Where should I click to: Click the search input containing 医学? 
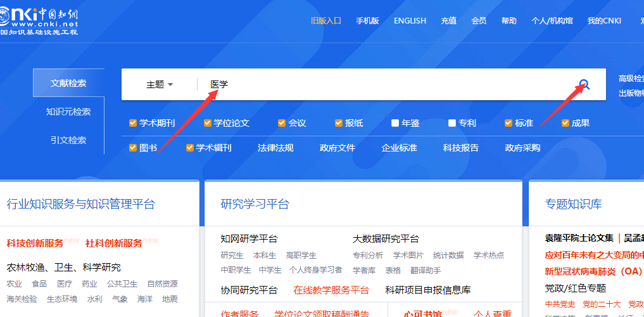(380, 84)
